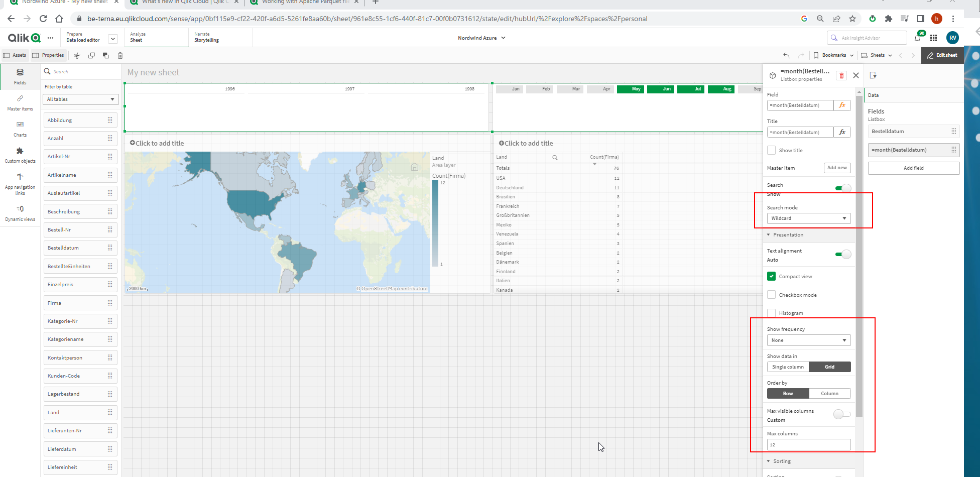Click the Max columns input field
This screenshot has height=477, width=980.
point(808,444)
